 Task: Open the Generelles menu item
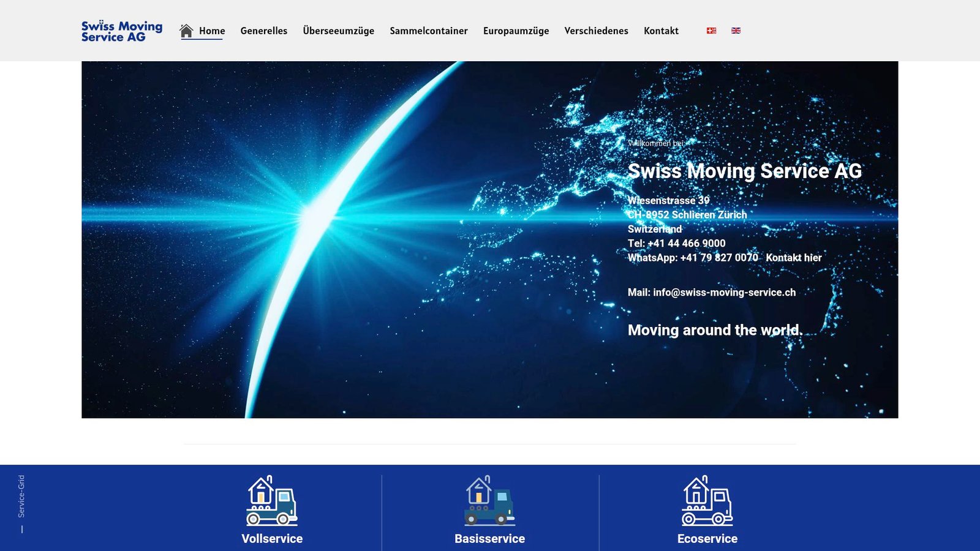tap(264, 31)
